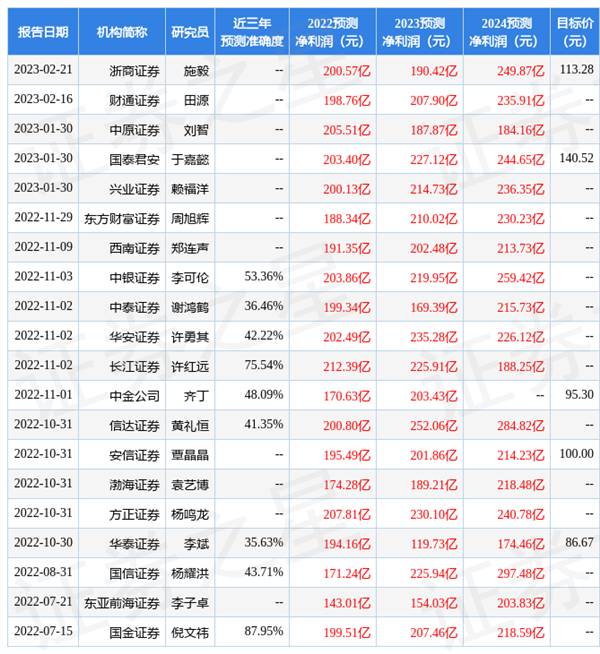This screenshot has width=600, height=654.
Task: Click target price 100.00
Action: pos(576,454)
